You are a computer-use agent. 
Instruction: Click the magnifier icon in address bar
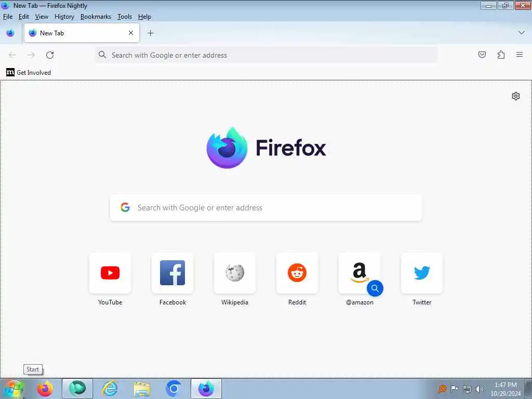102,55
